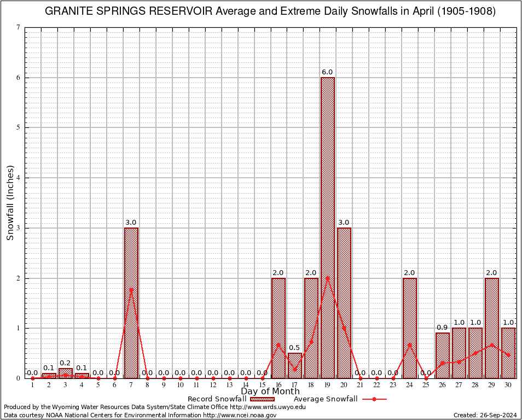522x420 pixels.
Task: Click the 'Created: 26-Sep-2024' text
Action: coord(485,415)
